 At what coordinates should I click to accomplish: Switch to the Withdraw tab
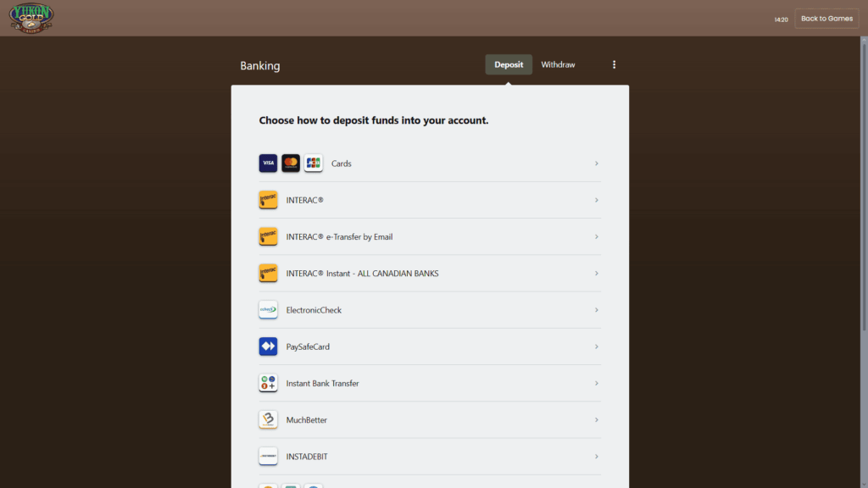558,64
